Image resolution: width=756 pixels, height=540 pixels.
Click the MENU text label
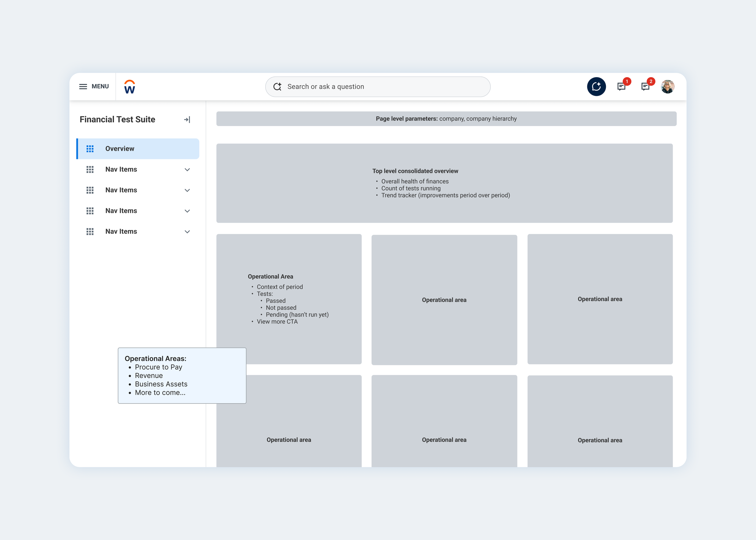click(100, 86)
